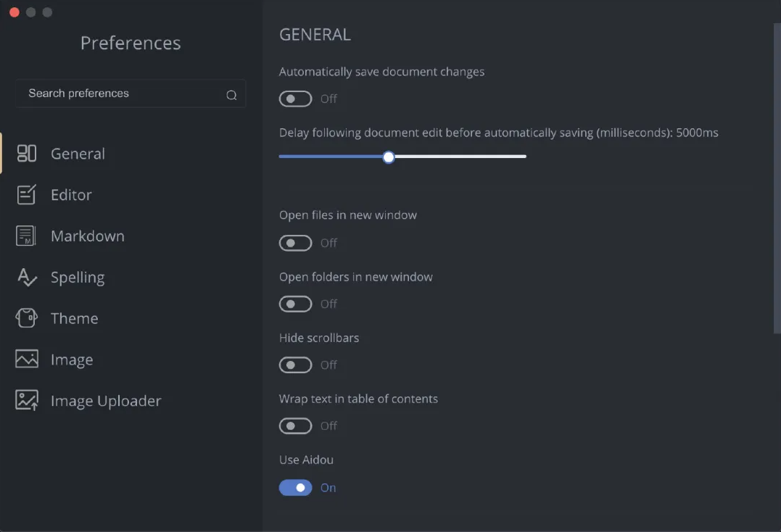Close the Preferences window with red button
This screenshot has height=532, width=781.
coord(15,12)
